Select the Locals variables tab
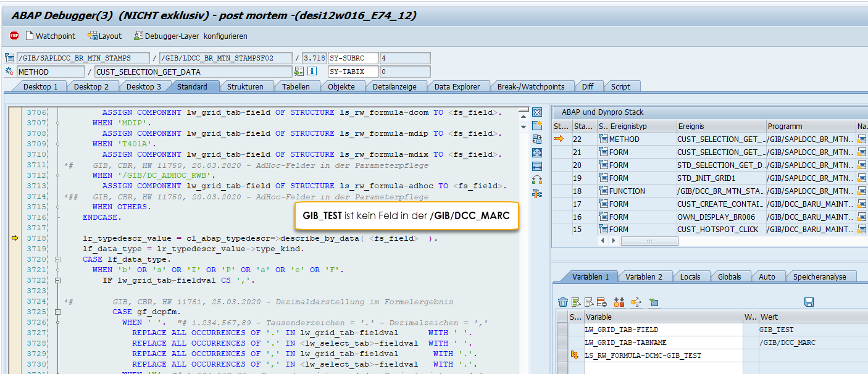This screenshot has height=374, width=868. tap(690, 276)
